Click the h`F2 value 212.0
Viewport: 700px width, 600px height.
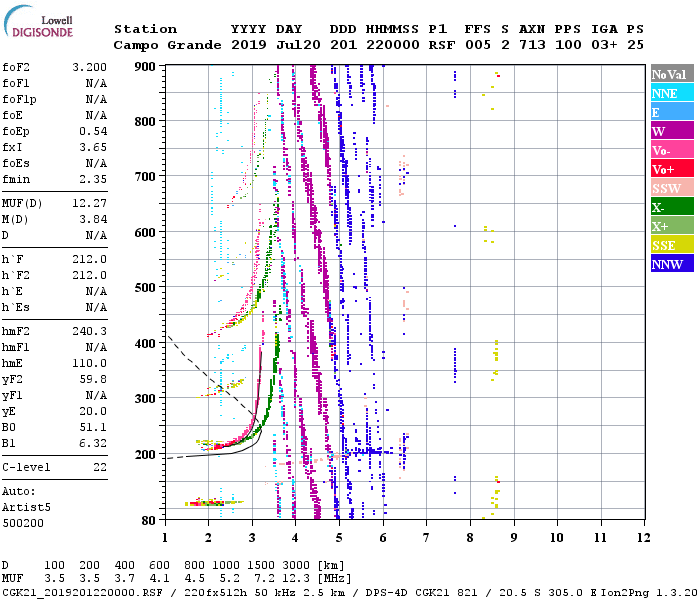tap(89, 275)
